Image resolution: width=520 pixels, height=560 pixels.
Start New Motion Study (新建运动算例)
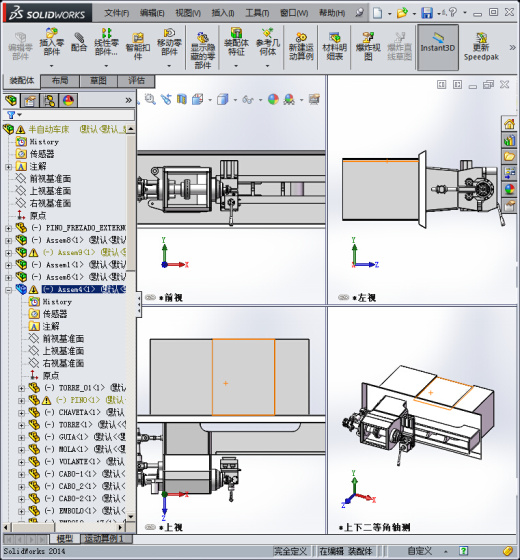(301, 46)
